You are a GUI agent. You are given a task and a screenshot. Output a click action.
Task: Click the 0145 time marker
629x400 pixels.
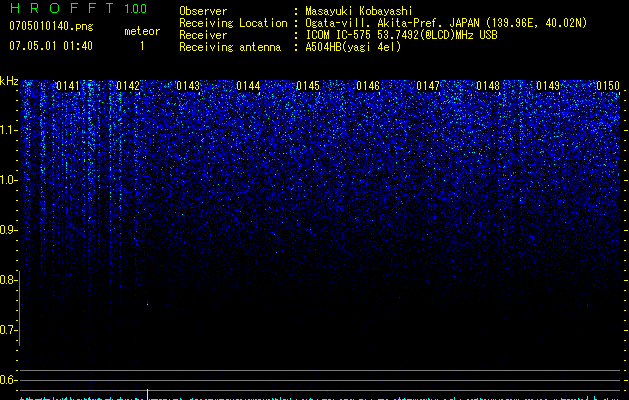(308, 86)
